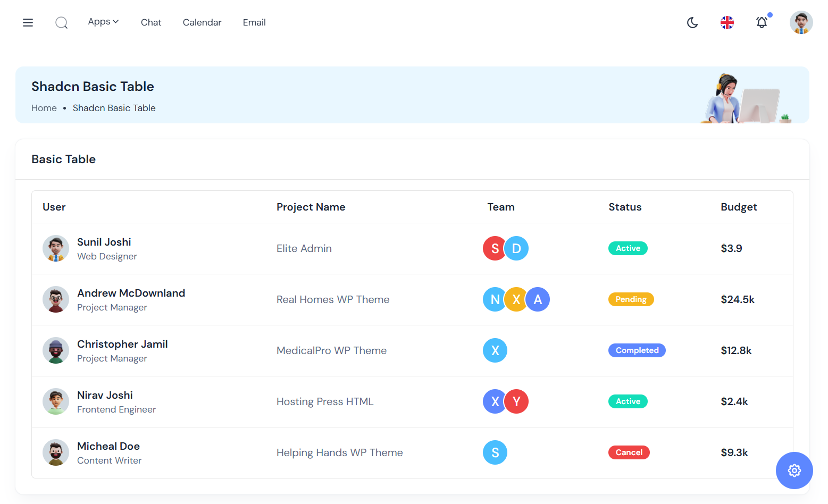Open notifications bell icon
The width and height of the screenshot is (828, 504).
click(762, 22)
